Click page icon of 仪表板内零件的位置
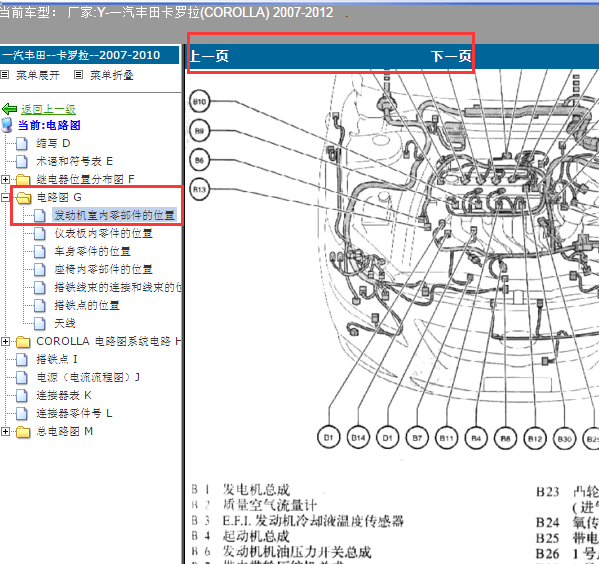The height and width of the screenshot is (564, 599). pyautogui.click(x=40, y=233)
